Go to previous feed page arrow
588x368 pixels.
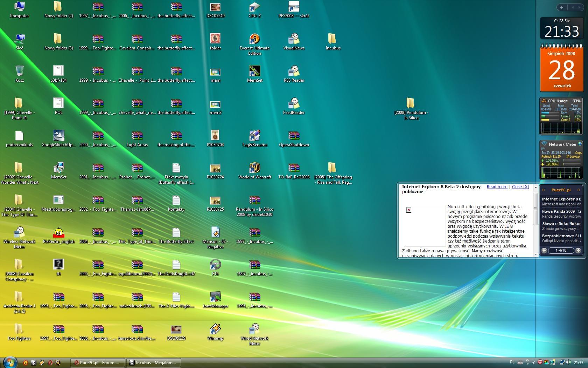click(544, 250)
